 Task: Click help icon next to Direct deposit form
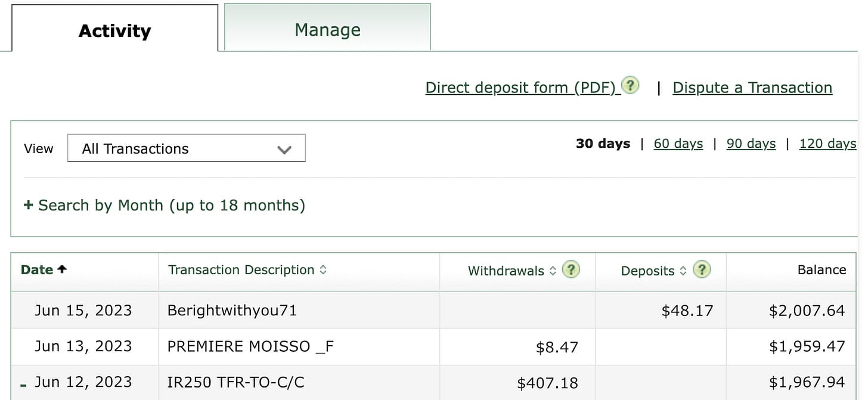(630, 86)
